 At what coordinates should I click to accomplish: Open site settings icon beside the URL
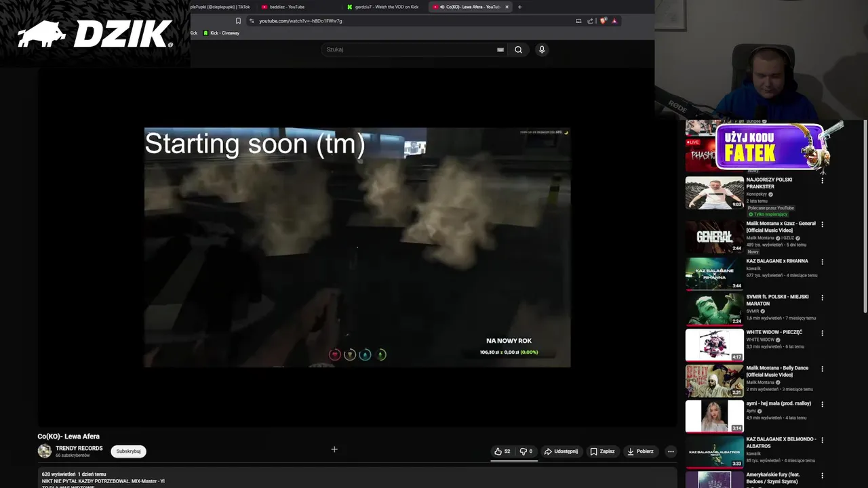252,21
